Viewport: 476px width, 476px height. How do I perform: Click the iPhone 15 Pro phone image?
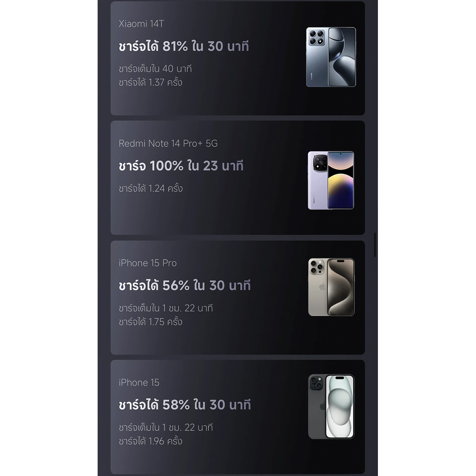(x=331, y=287)
